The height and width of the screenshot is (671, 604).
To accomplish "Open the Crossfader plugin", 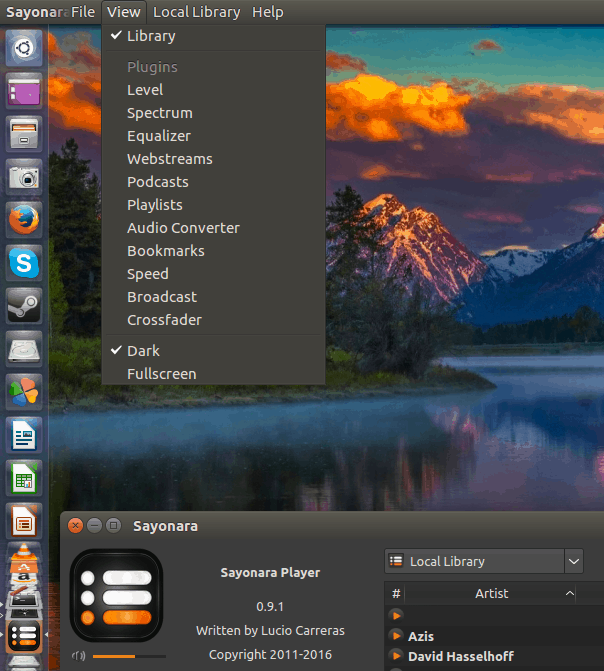I will [214, 320].
